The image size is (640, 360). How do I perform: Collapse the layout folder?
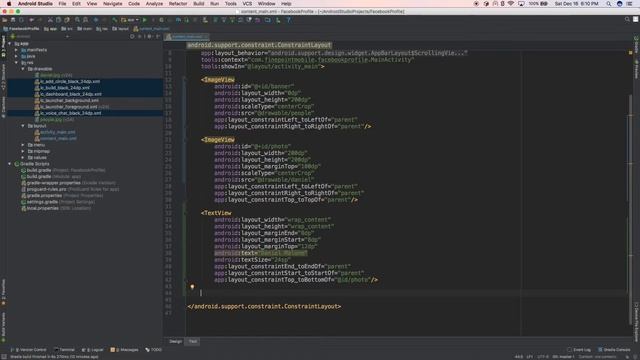point(23,126)
